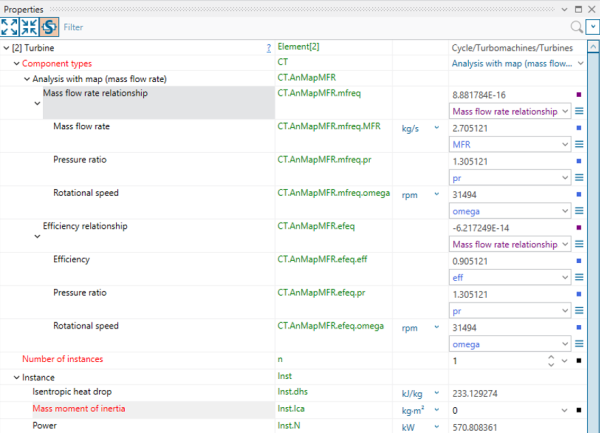Open the eff variable combo box
Viewport: 600px width, 433px height.
(510, 278)
